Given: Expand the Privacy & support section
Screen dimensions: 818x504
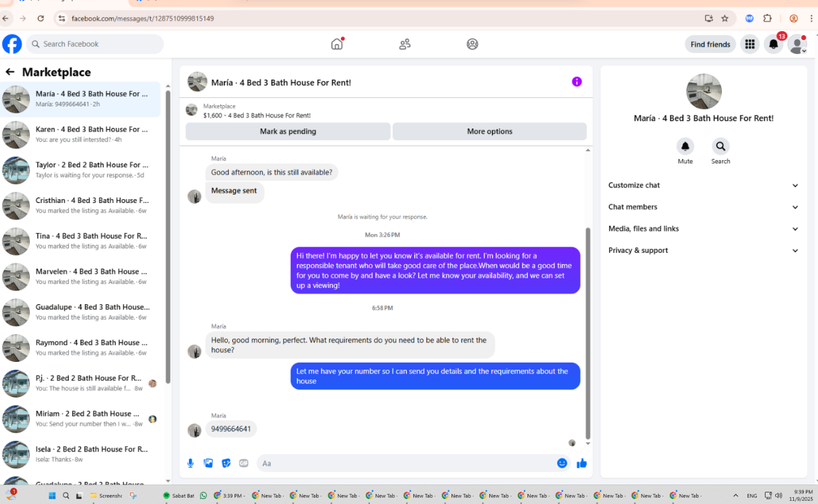Looking at the screenshot, I should [704, 250].
